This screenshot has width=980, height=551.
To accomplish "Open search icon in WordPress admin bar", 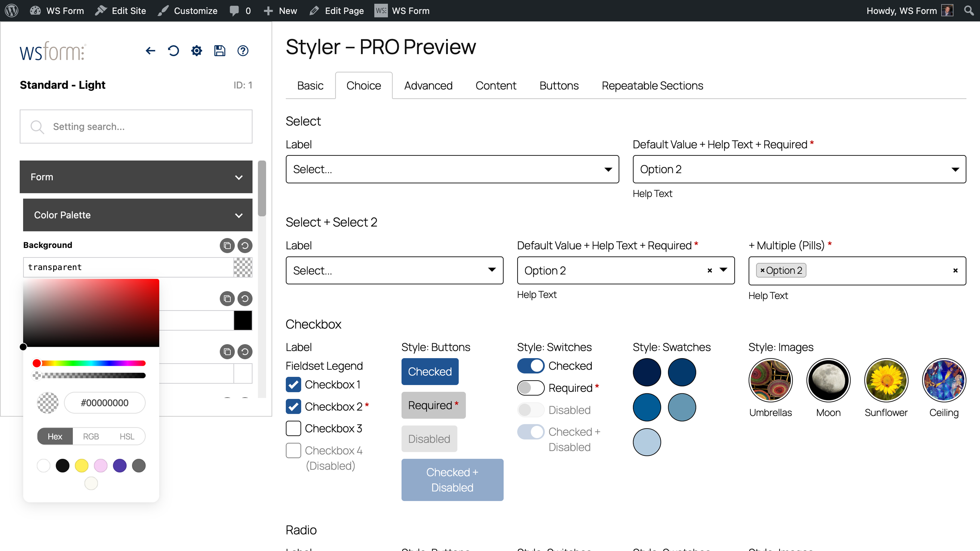I will point(969,11).
